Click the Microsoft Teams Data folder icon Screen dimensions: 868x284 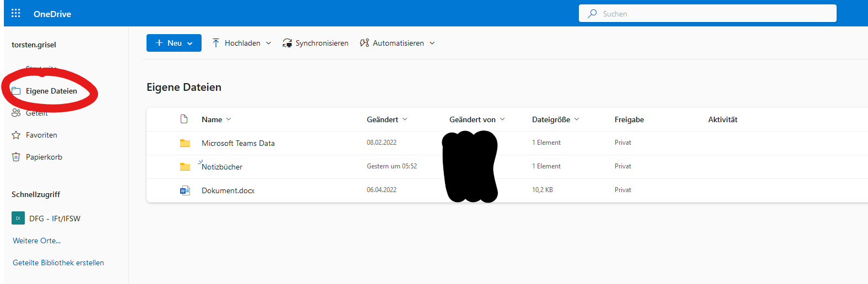tap(185, 143)
